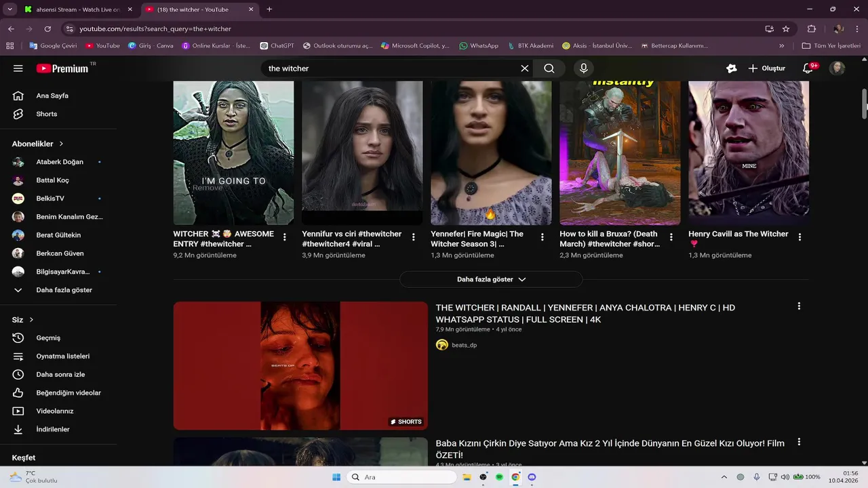Open Chrome extensions puzzle icon

[812, 29]
